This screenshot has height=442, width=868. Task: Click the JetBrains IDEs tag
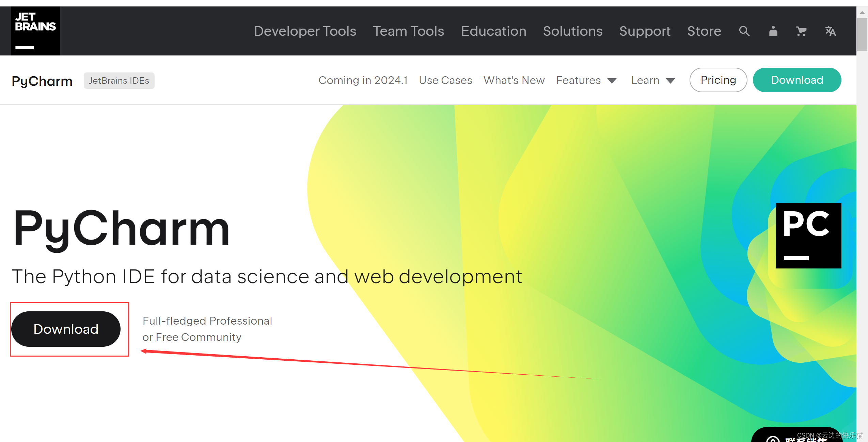pos(119,81)
